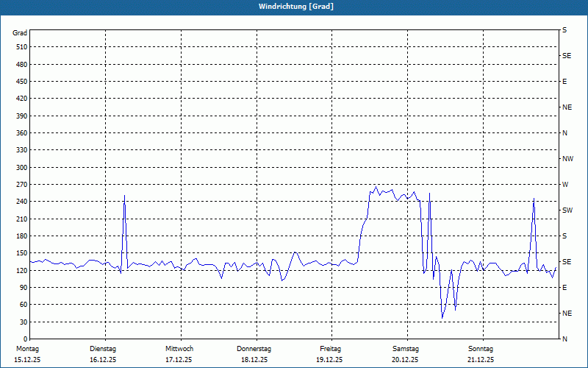Screen dimensions: 588x368
Task: Click the 30 degree axis label
Action: coord(24,322)
